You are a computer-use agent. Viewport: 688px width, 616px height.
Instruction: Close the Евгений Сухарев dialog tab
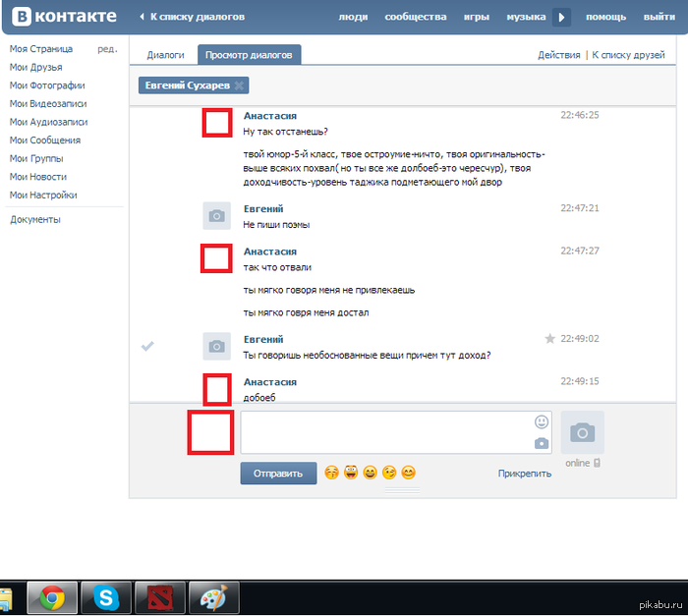pos(239,85)
